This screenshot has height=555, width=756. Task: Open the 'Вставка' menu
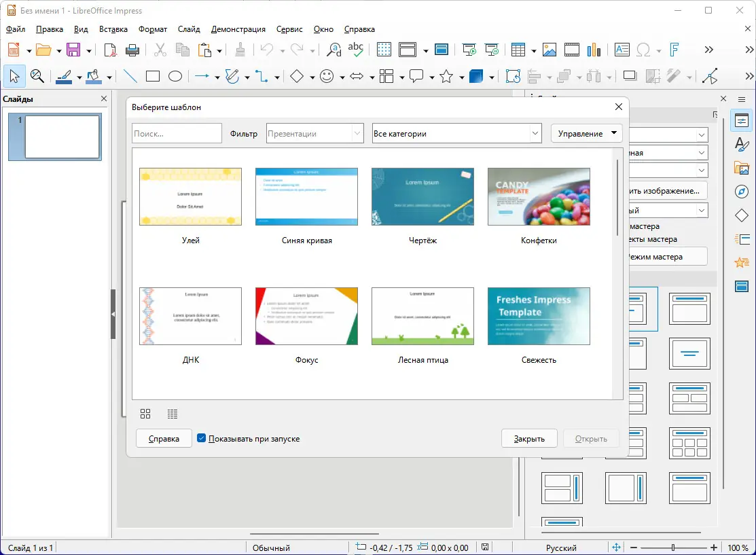(x=113, y=29)
